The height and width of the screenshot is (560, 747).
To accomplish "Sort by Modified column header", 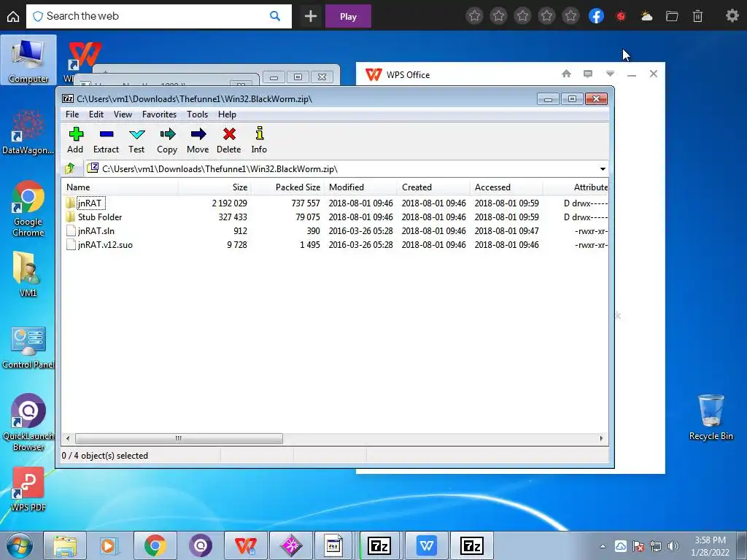I will coord(360,187).
